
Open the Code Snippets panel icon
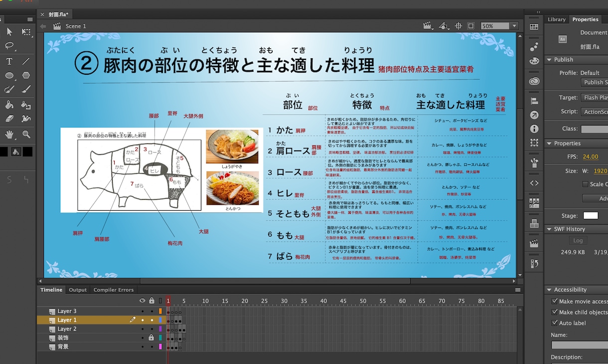(534, 183)
